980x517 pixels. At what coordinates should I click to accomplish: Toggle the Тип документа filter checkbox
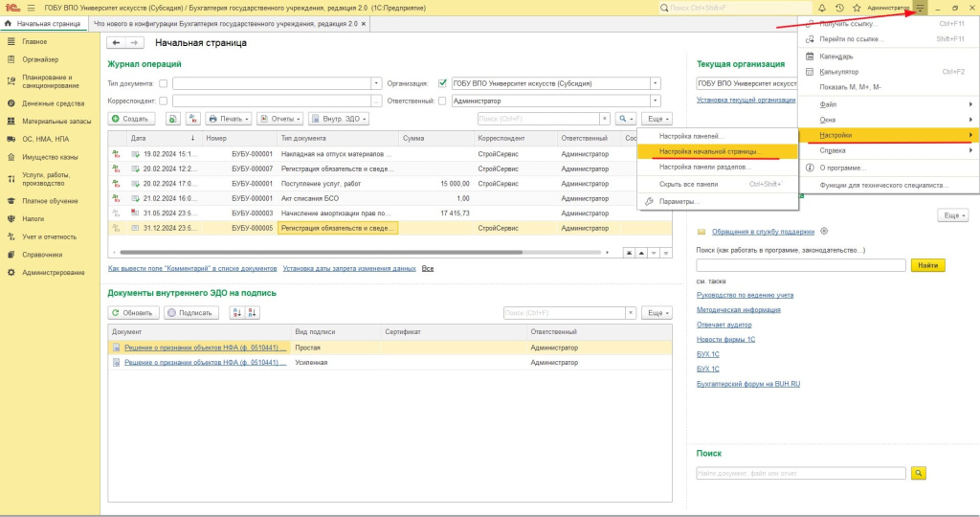[163, 83]
